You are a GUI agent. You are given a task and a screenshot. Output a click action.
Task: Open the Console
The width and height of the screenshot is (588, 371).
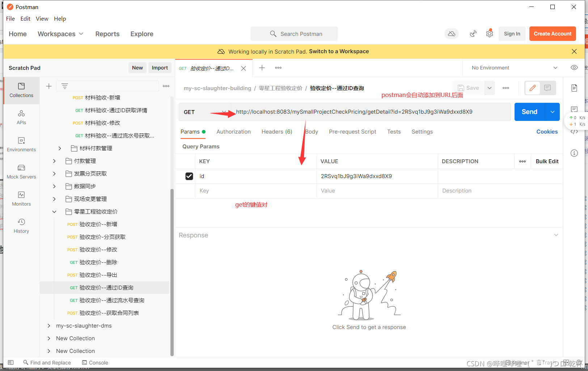point(95,363)
